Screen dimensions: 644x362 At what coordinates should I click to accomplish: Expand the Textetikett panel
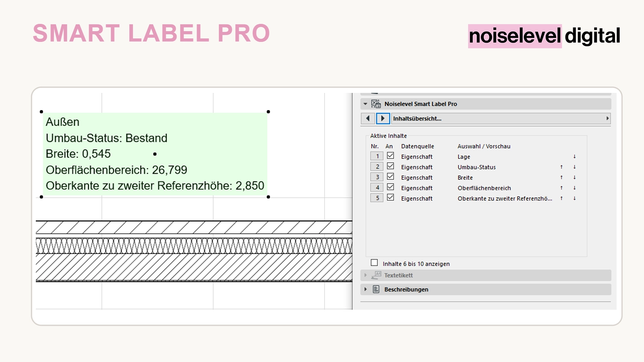coord(365,275)
